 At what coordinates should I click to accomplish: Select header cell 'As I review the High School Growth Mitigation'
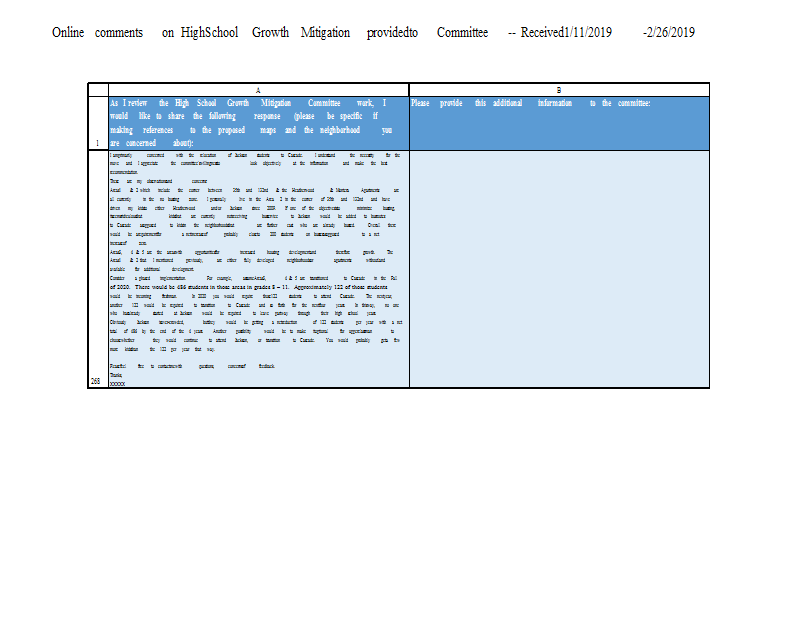[259, 123]
